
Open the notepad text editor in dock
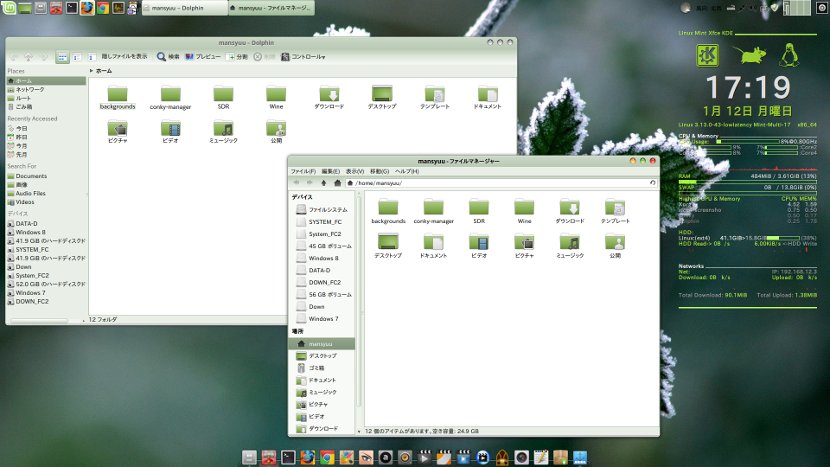(541, 457)
